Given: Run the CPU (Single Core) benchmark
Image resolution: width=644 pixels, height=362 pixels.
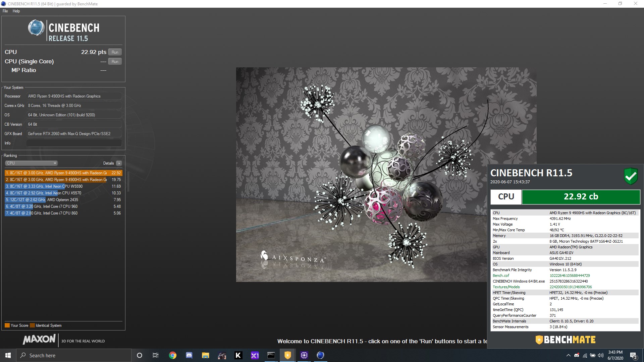Looking at the screenshot, I should coord(115,61).
